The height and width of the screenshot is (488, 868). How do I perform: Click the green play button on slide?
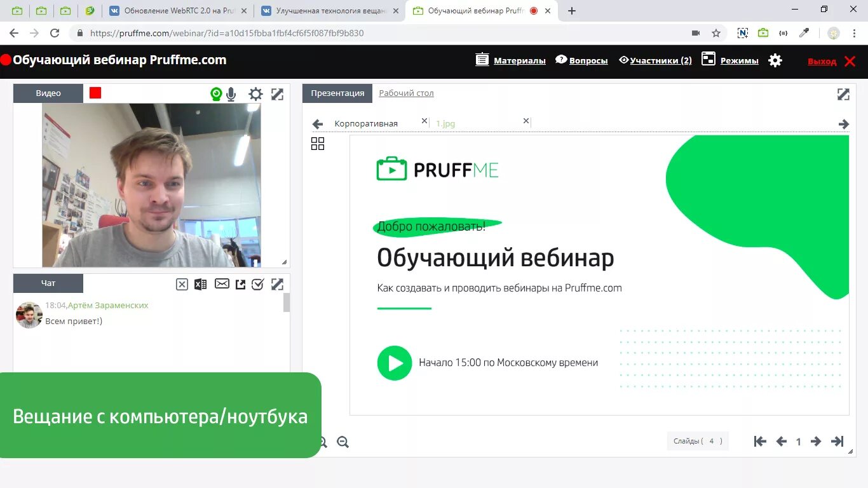(x=395, y=363)
